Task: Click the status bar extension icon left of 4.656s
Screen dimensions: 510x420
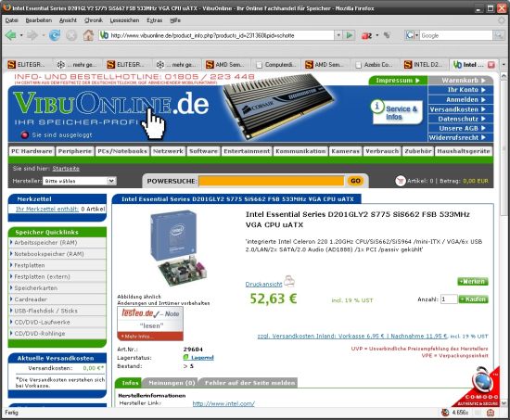Action: (x=445, y=413)
